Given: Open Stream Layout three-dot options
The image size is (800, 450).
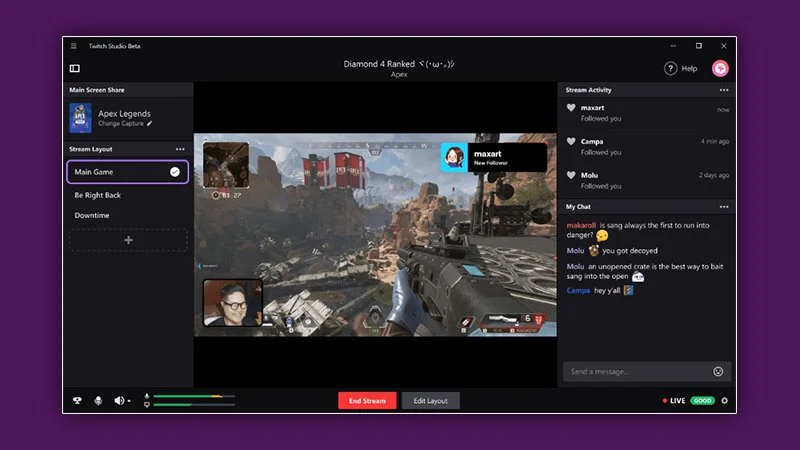Looking at the screenshot, I should coord(180,149).
